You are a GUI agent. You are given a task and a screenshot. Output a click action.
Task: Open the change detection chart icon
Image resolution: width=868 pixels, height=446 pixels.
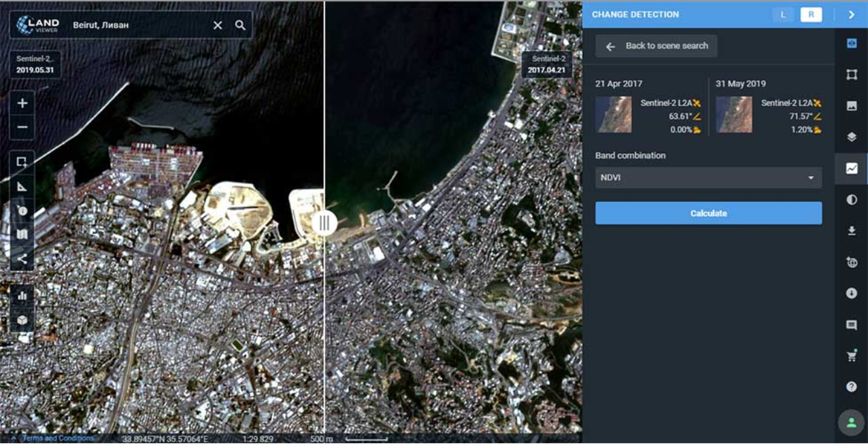851,168
